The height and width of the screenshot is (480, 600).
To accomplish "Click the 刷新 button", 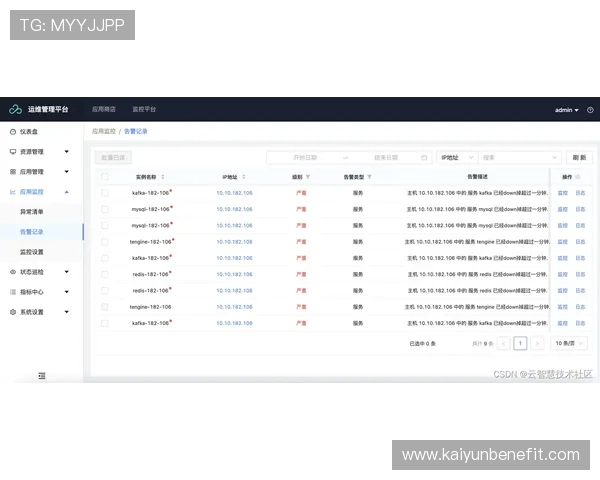I will [579, 157].
